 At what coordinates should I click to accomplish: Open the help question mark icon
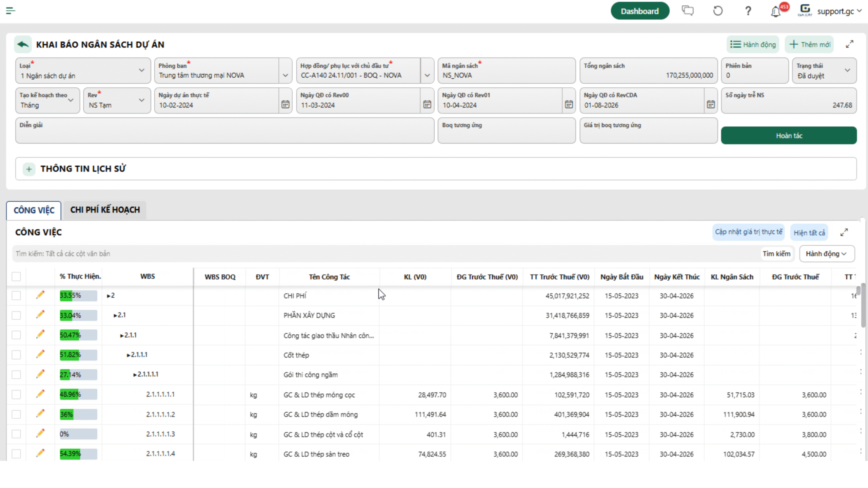748,11
